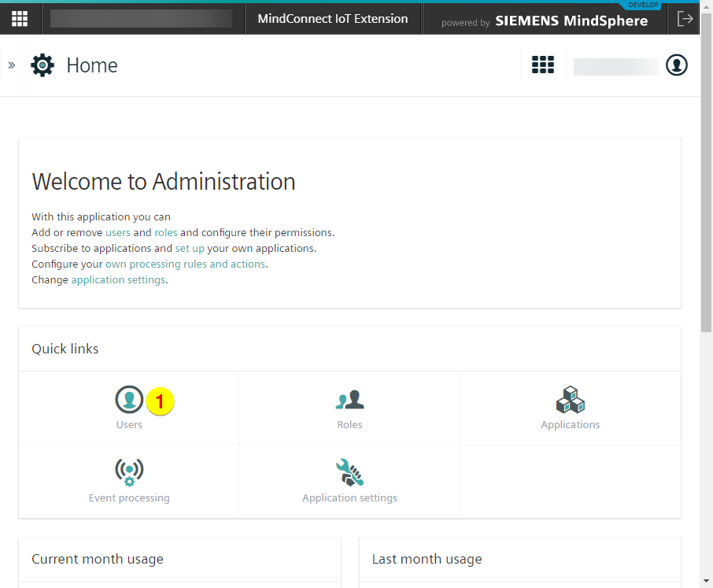Click the roles hyperlink in the welcome text

tap(166, 232)
